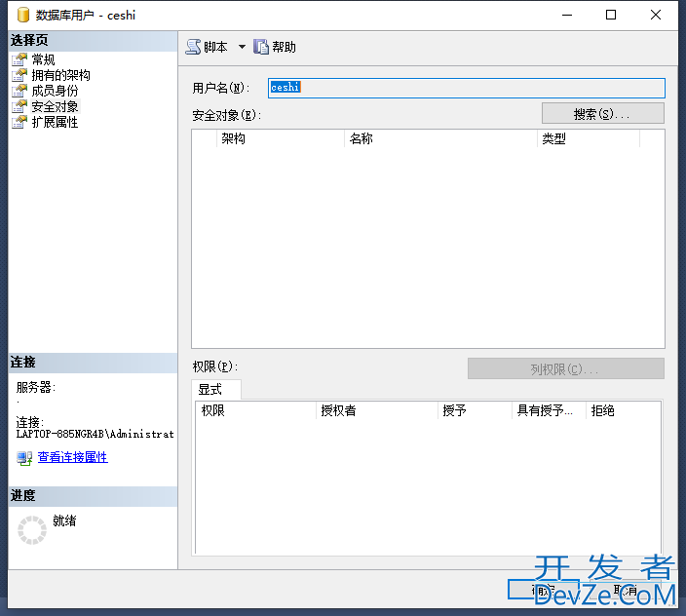Click the 脚本 toolbar label
This screenshot has width=686, height=616.
[x=215, y=47]
